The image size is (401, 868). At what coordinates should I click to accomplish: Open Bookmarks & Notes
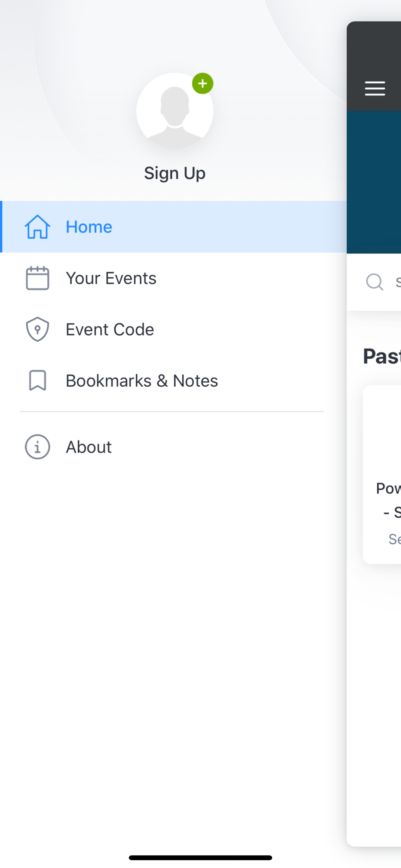pyautogui.click(x=174, y=381)
